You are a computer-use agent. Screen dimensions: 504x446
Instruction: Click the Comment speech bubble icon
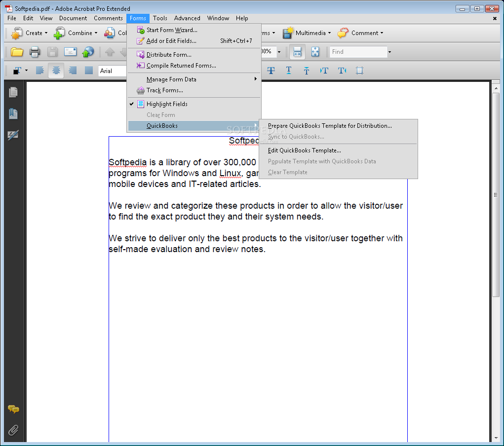343,33
